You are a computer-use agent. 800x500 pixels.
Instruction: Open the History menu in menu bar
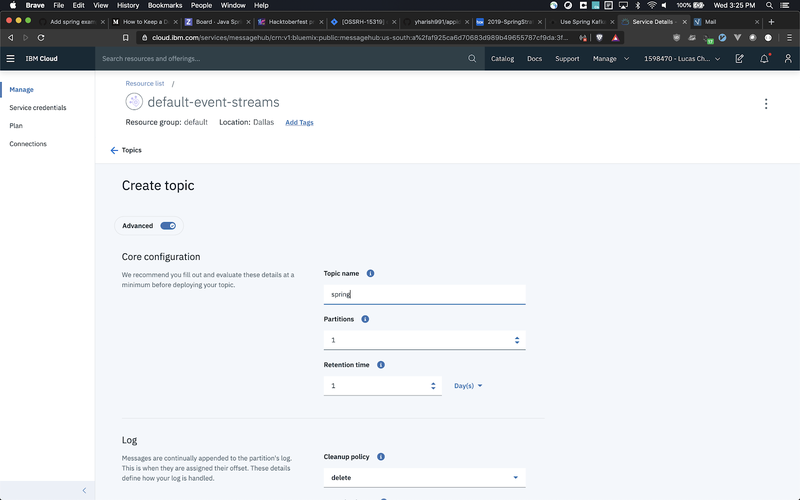(x=128, y=5)
